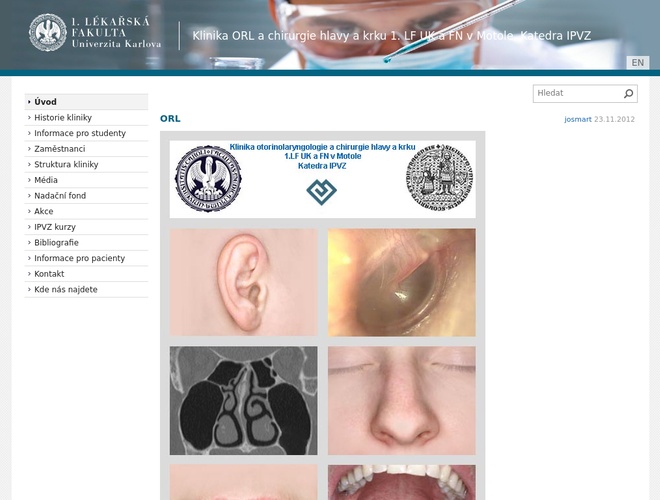This screenshot has height=500, width=660.
Task: Open the nose photo thumbnail
Action: [401, 400]
